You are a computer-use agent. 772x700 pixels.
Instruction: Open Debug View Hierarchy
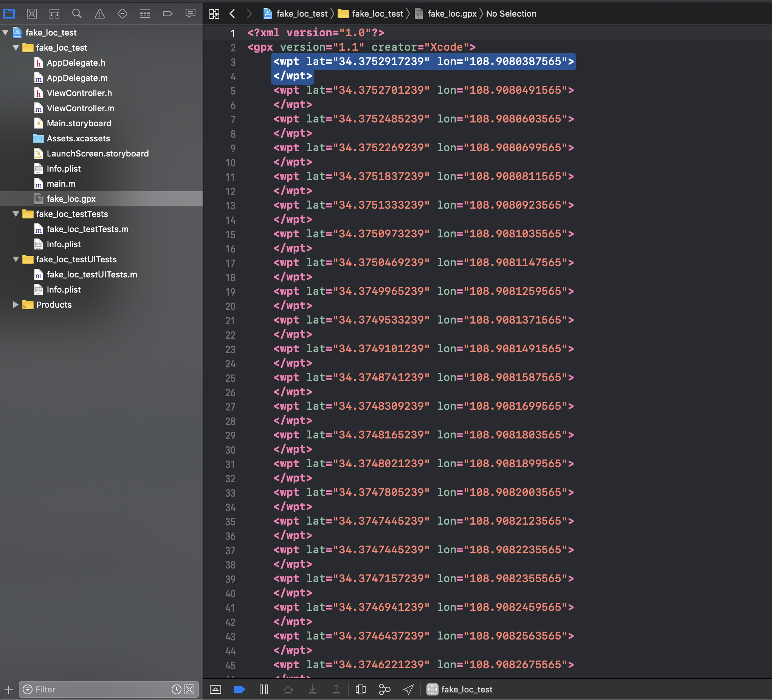(x=360, y=689)
